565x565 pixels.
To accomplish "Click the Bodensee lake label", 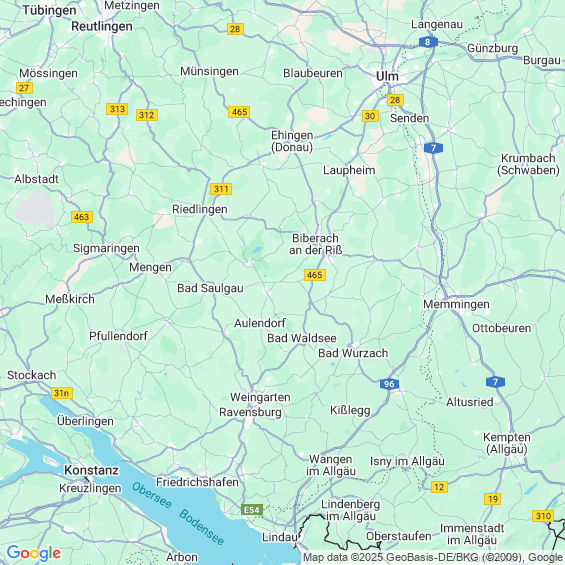I will tap(202, 527).
